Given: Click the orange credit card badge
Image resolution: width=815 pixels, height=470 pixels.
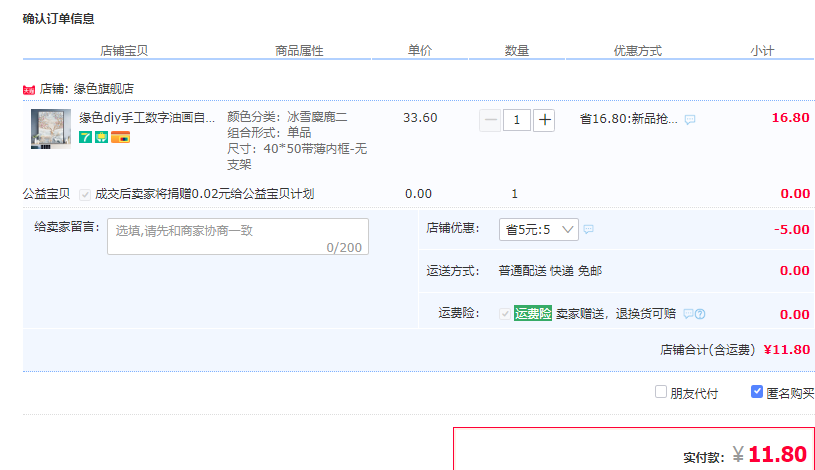Looking at the screenshot, I should (120, 137).
